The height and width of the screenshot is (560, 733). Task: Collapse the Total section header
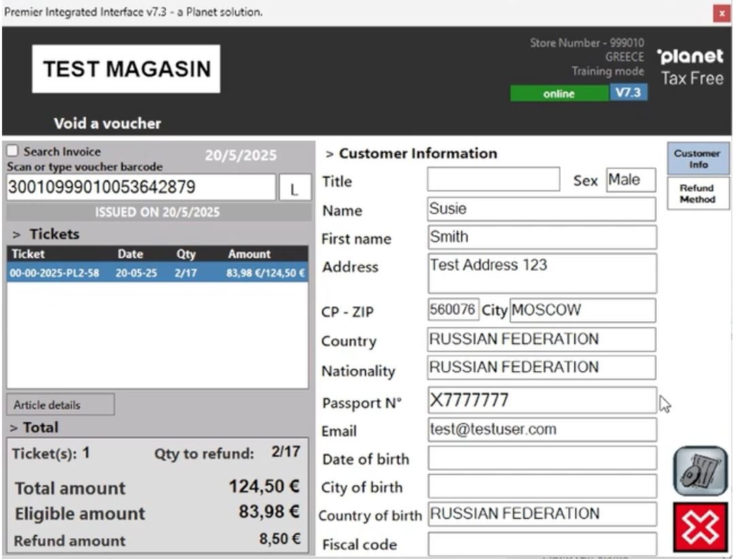click(x=34, y=427)
